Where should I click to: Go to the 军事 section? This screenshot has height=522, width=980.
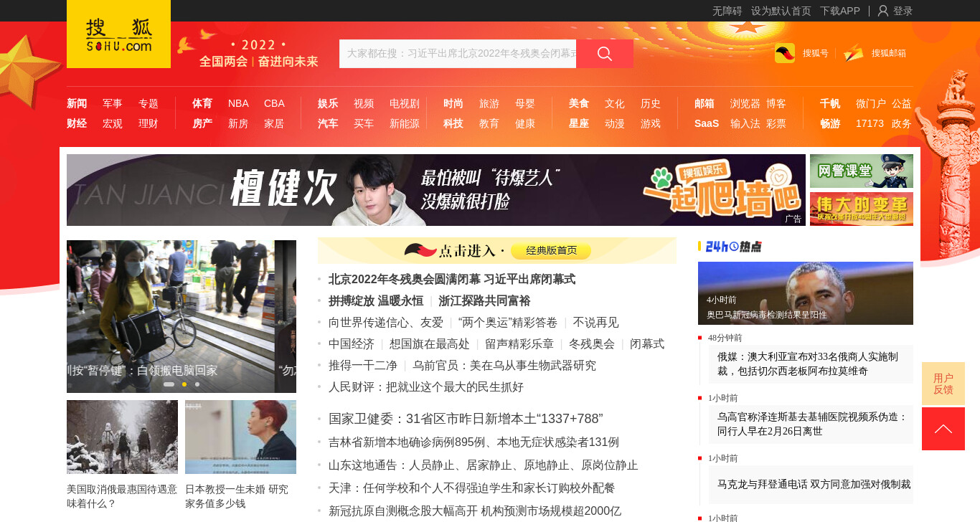(x=113, y=103)
